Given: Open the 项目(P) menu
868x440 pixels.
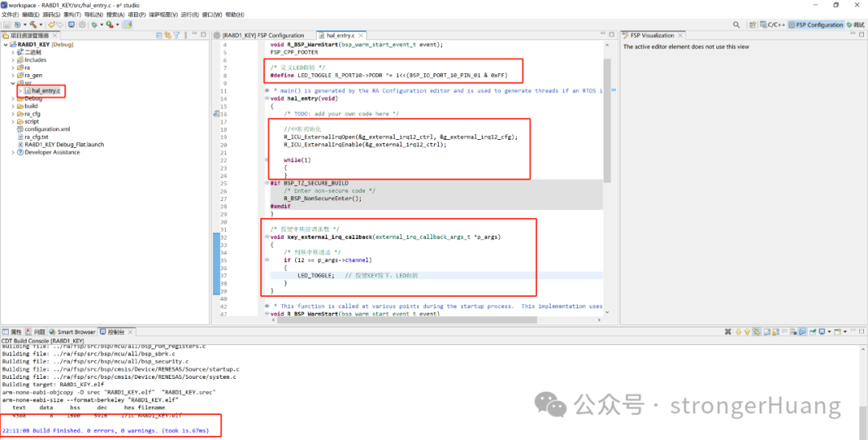Looking at the screenshot, I should click(x=137, y=14).
